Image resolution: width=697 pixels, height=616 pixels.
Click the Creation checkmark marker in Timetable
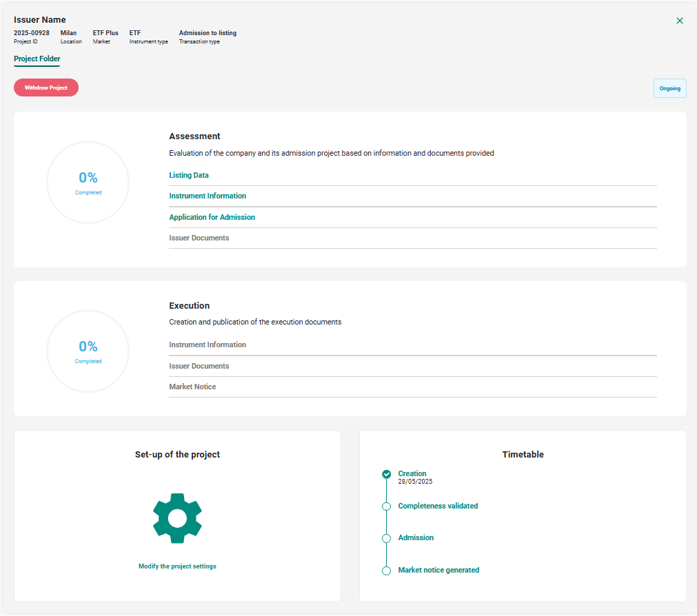pyautogui.click(x=386, y=474)
